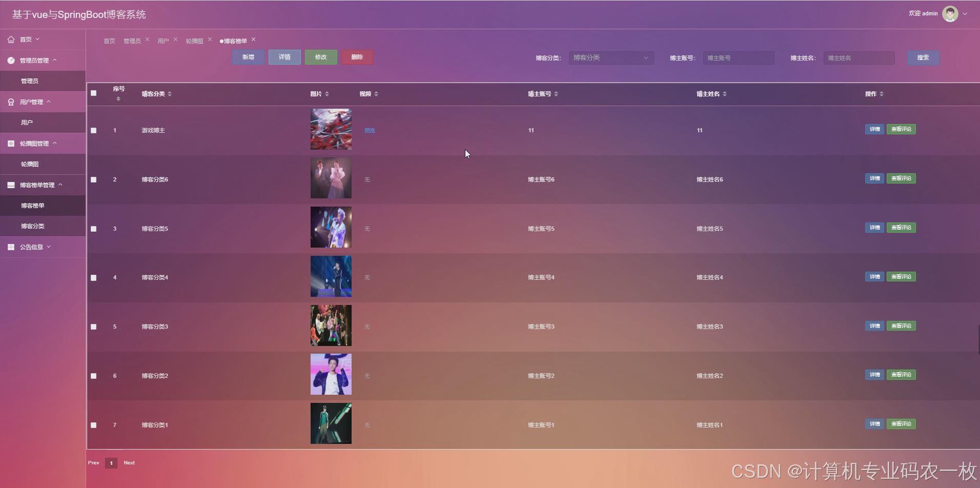980x488 pixels.
Task: Open the 博客分类 sidebar submenu item
Action: [x=43, y=226]
